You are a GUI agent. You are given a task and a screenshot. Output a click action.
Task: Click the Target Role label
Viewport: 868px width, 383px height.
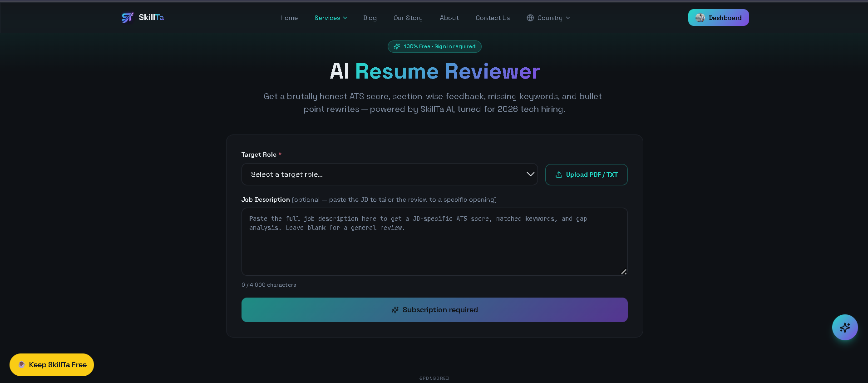coord(261,154)
